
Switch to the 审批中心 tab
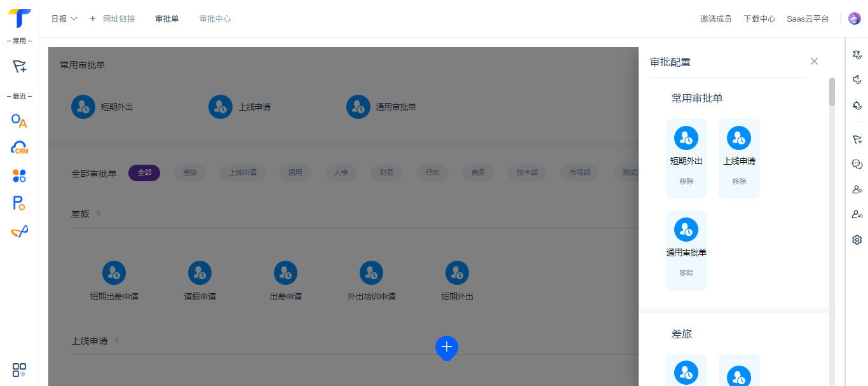(x=215, y=19)
